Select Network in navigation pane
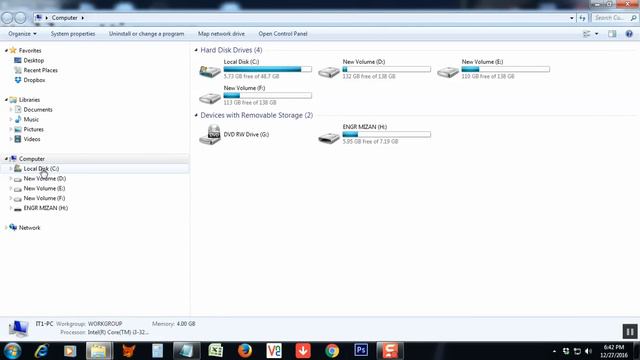 coord(29,228)
